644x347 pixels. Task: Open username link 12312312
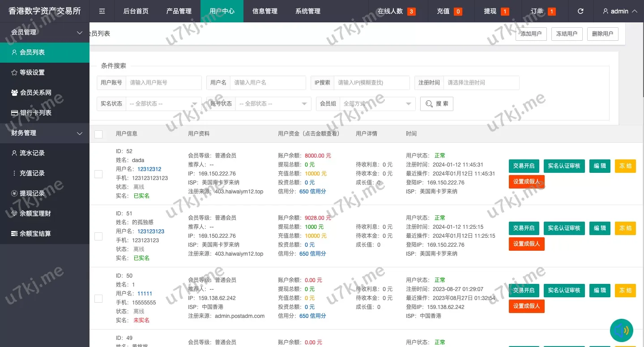(x=149, y=169)
